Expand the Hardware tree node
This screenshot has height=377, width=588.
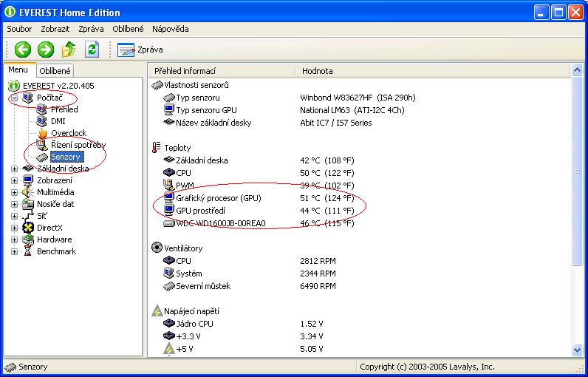click(14, 240)
